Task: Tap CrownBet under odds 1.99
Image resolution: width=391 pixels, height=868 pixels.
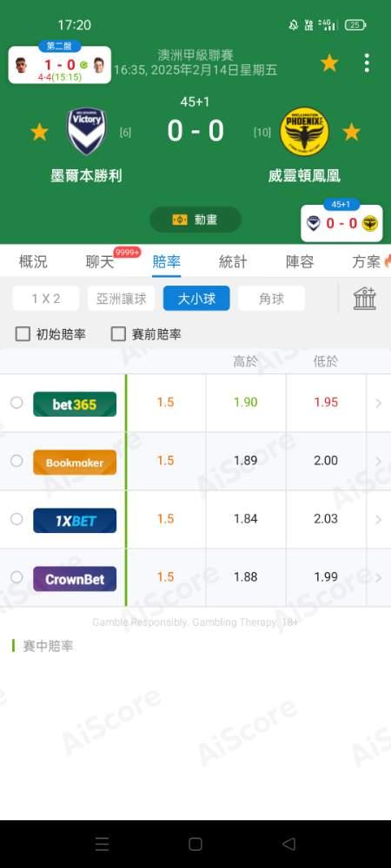Action: [326, 577]
